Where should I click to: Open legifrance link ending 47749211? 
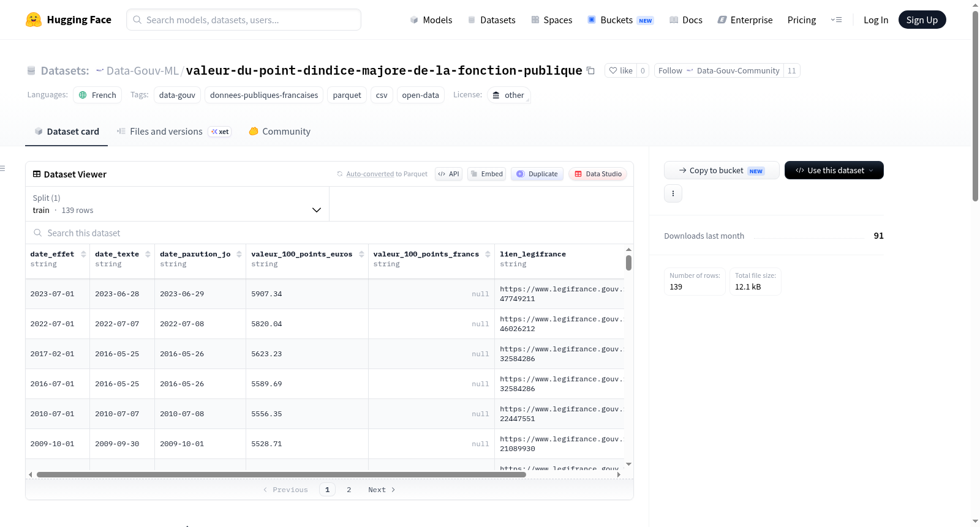tap(562, 294)
